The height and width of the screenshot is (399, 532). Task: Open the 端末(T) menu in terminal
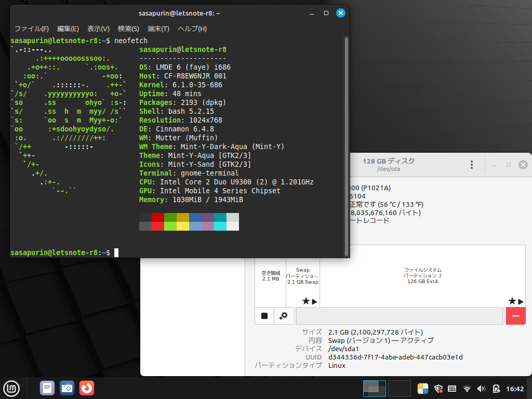tap(158, 29)
